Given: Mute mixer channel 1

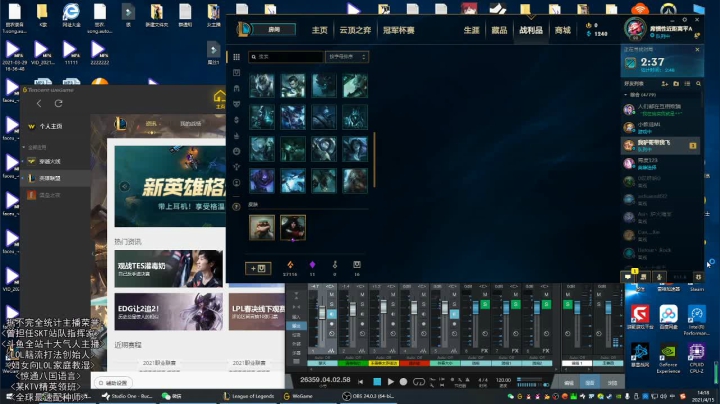Looking at the screenshot, I should pyautogui.click(x=332, y=295).
